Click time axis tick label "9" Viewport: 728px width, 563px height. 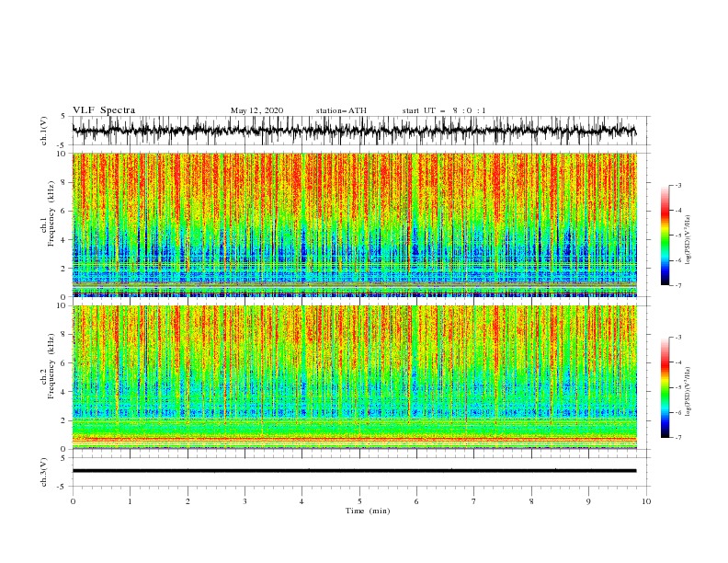pos(588,501)
